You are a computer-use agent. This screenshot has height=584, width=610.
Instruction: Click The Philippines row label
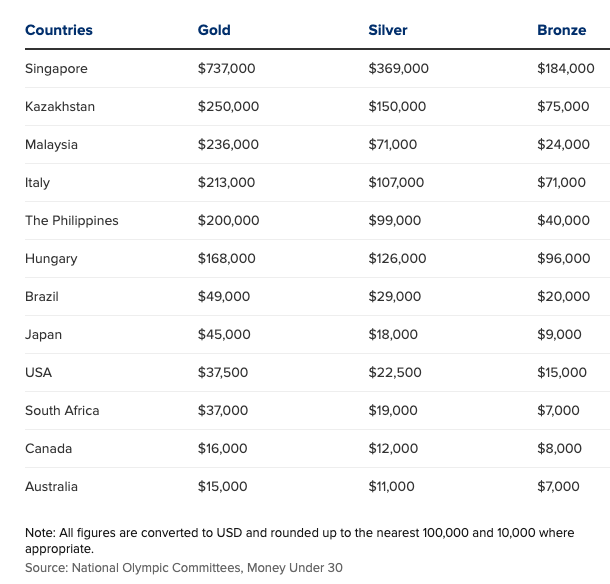[x=72, y=221]
